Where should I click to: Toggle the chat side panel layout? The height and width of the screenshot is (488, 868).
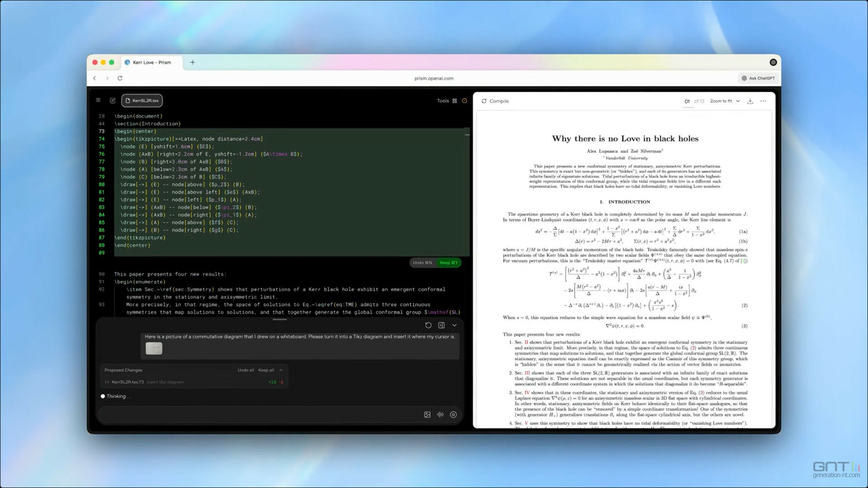pos(441,325)
